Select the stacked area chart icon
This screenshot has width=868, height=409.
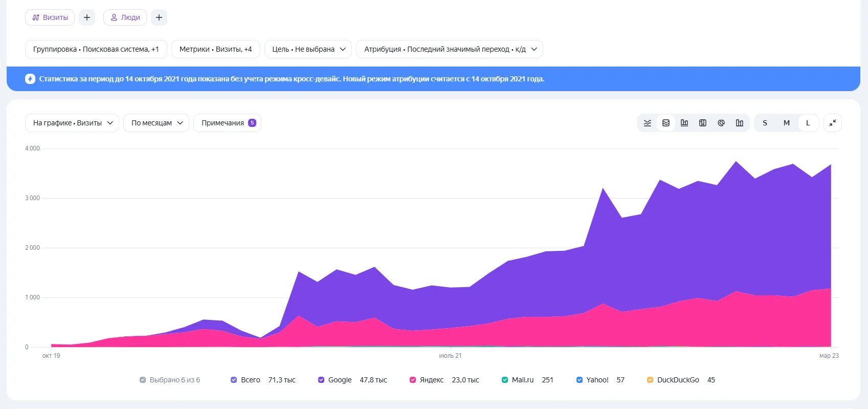[x=666, y=123]
